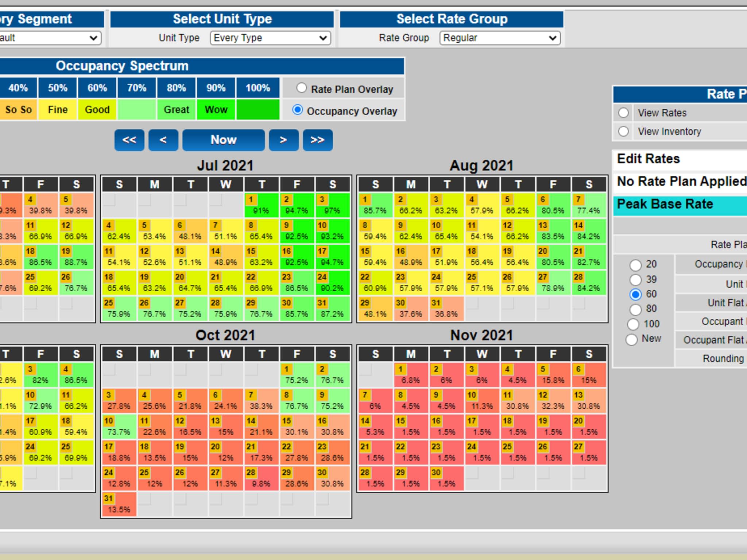This screenshot has height=560, width=747.
Task: Select the No Rate Plan Applied entry
Action: [x=681, y=181]
